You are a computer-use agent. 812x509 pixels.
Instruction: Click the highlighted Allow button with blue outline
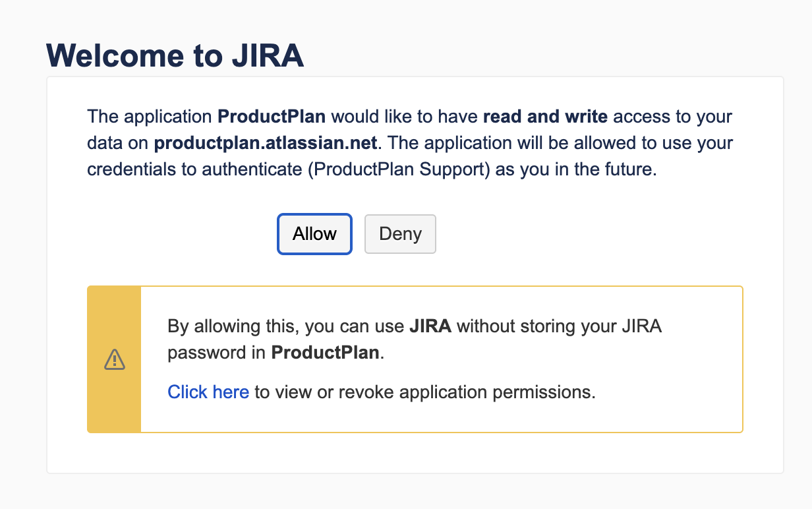pyautogui.click(x=314, y=234)
